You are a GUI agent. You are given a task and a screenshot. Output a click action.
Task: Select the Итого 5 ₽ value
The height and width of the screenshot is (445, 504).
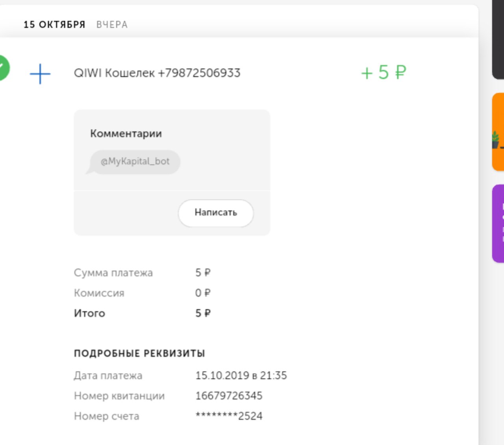203,313
